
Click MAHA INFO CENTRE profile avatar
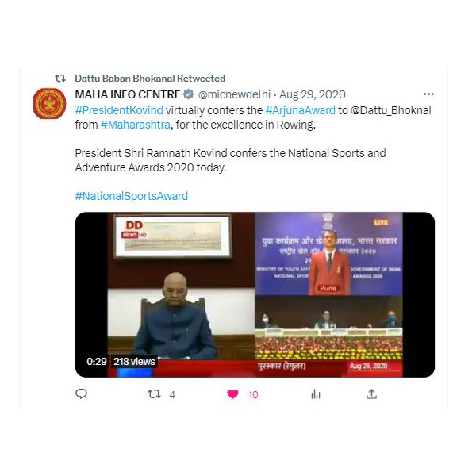point(49,103)
